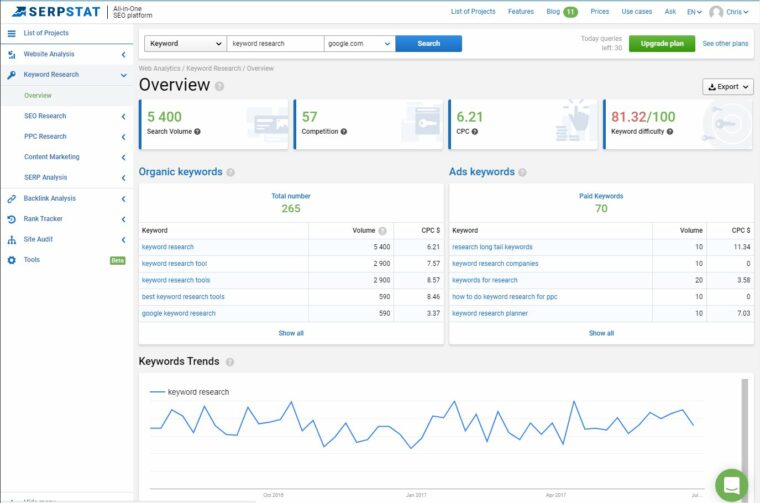Open List of Projects in top navigation
Screen dimensions: 760x503
(x=473, y=12)
